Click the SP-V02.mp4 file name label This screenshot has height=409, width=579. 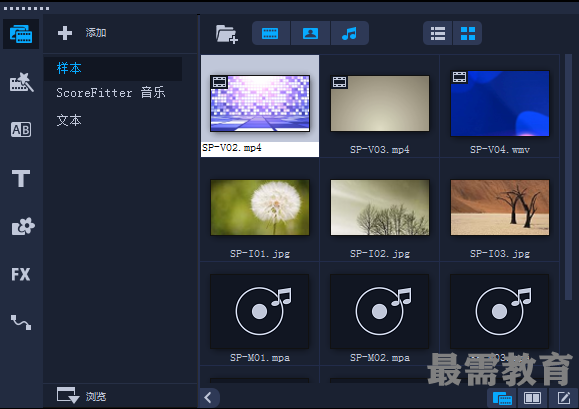[x=232, y=148]
